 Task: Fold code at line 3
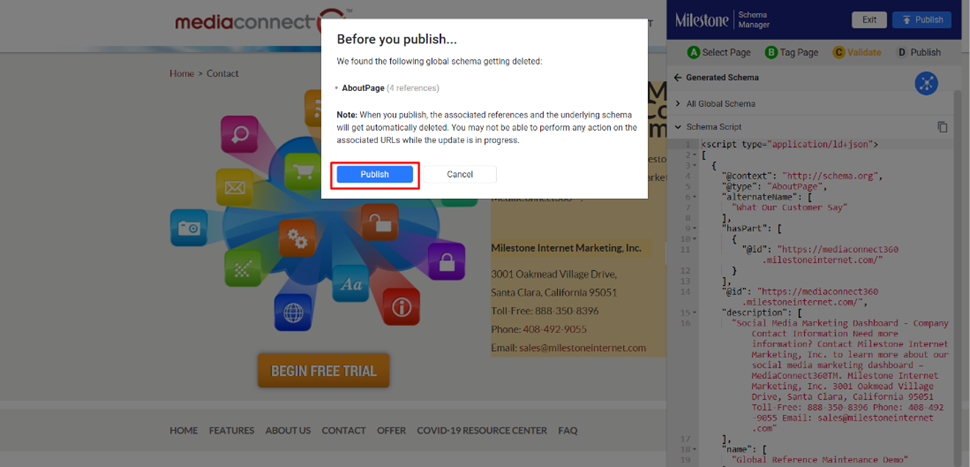pyautogui.click(x=695, y=165)
